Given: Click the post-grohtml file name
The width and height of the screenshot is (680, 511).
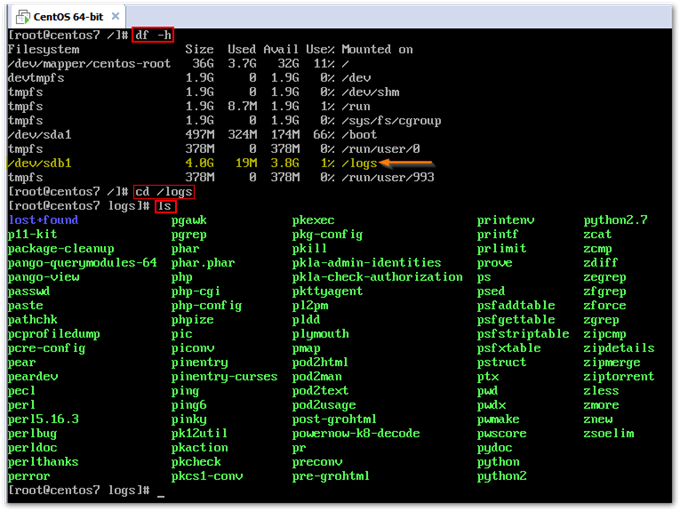Looking at the screenshot, I should (x=334, y=419).
